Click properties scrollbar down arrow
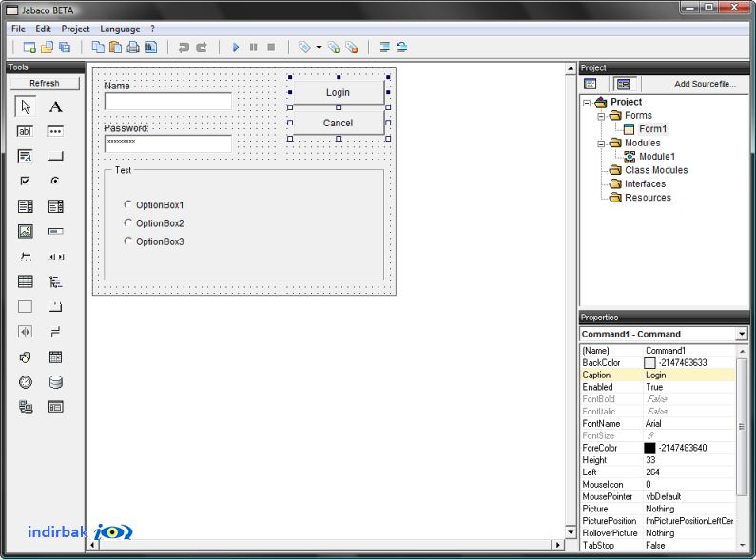This screenshot has width=756, height=559. (742, 545)
